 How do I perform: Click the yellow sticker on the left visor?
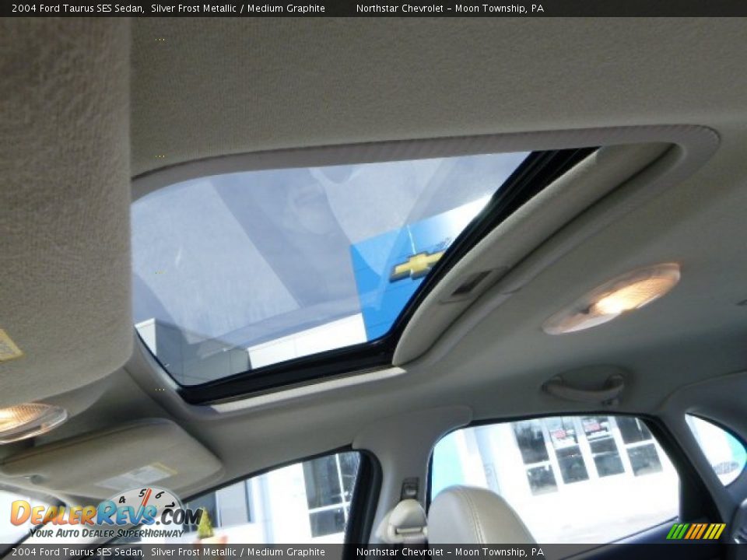[9, 345]
